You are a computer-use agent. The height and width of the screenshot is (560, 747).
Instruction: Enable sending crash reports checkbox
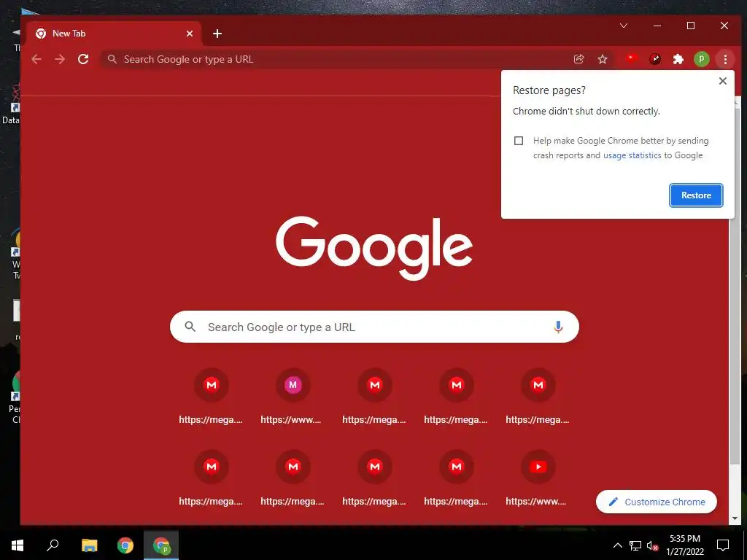(x=519, y=141)
